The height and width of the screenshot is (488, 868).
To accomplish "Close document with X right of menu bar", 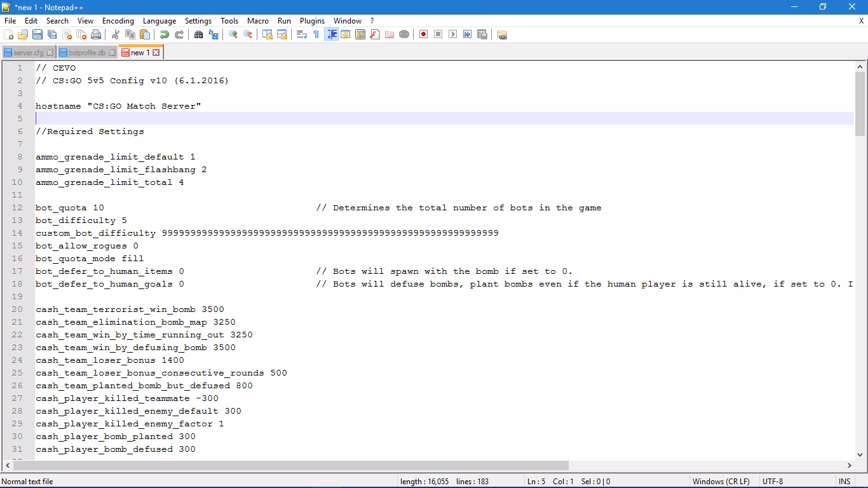I will click(861, 21).
